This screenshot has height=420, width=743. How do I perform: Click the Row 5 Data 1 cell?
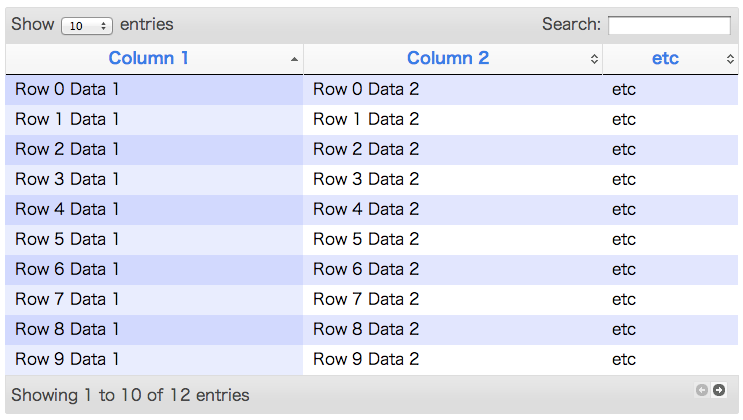coord(67,240)
